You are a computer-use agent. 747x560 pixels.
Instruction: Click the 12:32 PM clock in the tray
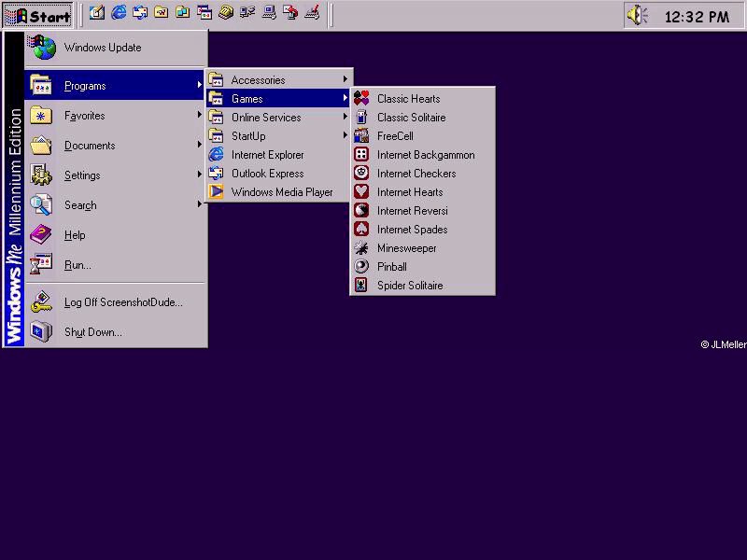coord(697,17)
